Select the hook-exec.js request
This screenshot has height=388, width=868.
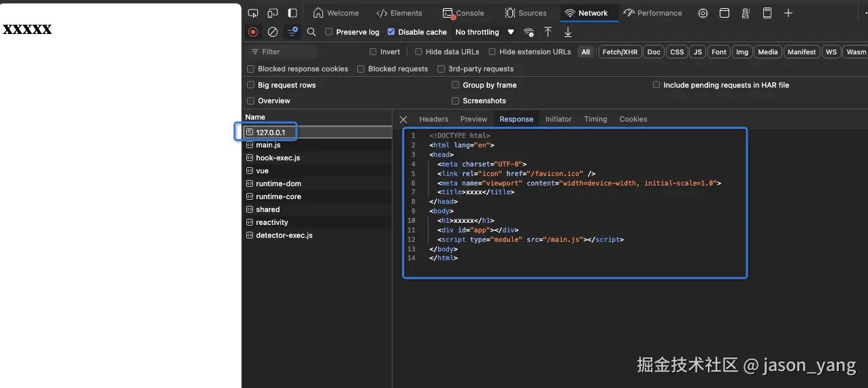coord(318,158)
